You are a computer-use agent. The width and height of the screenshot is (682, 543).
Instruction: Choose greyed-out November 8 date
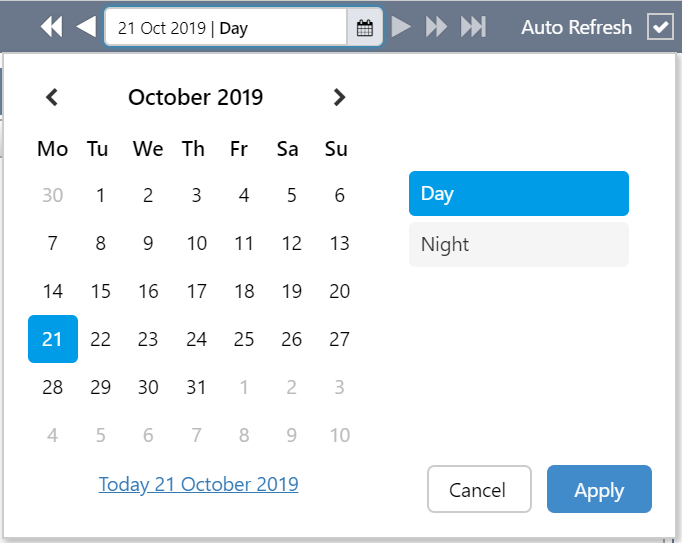click(x=244, y=435)
